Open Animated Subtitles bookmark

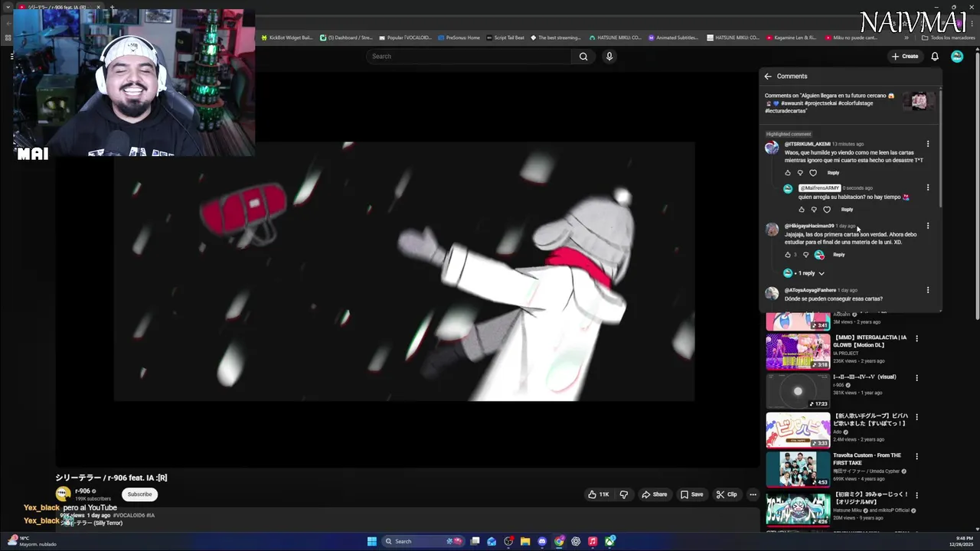[674, 37]
